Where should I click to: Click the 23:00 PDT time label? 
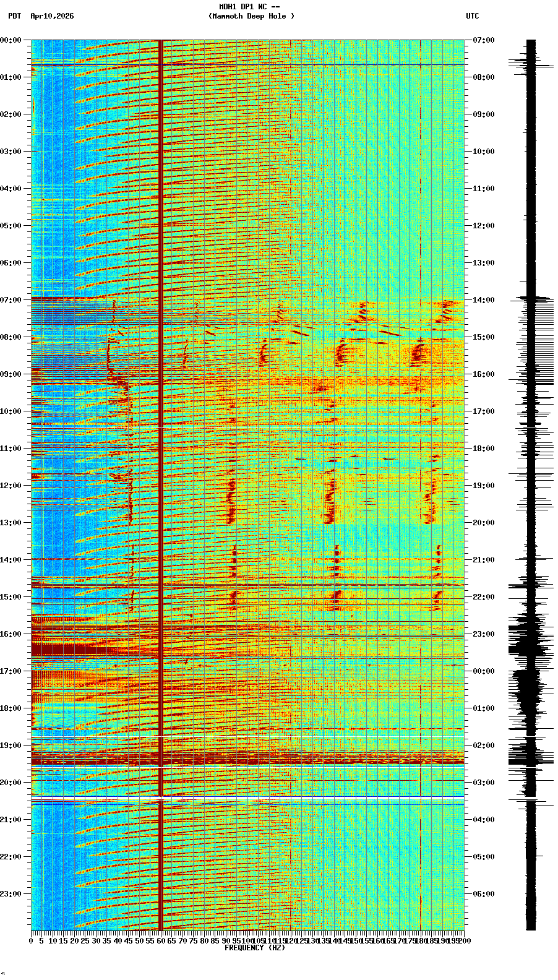tap(11, 894)
